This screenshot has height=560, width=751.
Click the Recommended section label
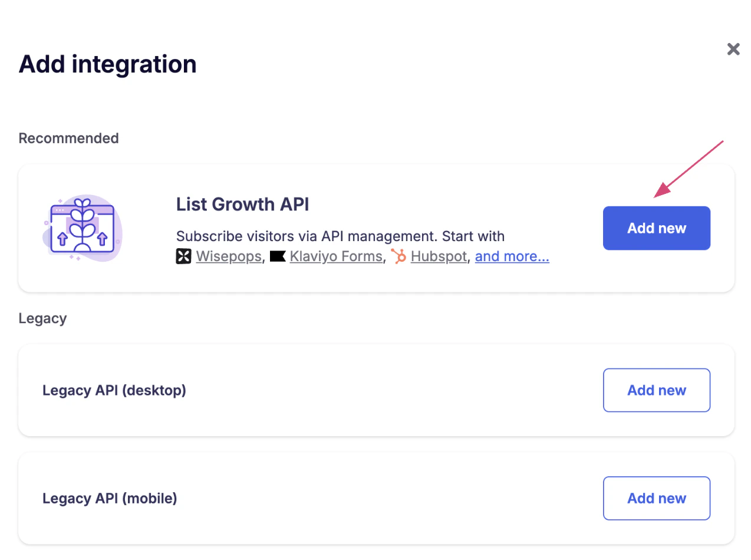coord(68,138)
